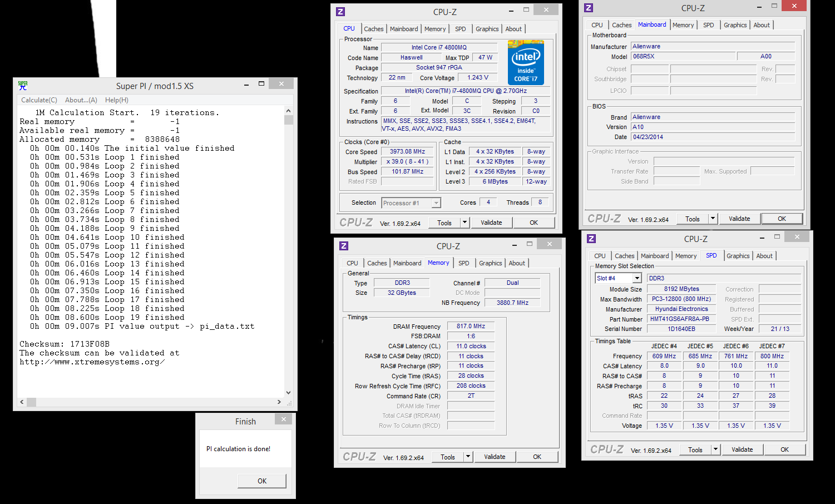Screen dimensions: 835x504
Task: Click Validate in Memory window
Action: point(495,457)
